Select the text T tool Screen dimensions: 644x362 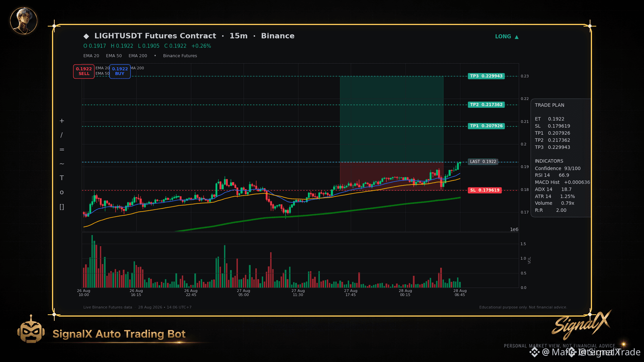62,178
